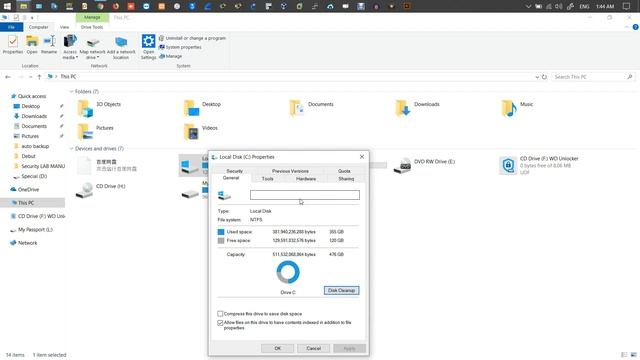This screenshot has height=360, width=640.
Task: Open the Tools tab in the Properties dialog
Action: [x=267, y=179]
